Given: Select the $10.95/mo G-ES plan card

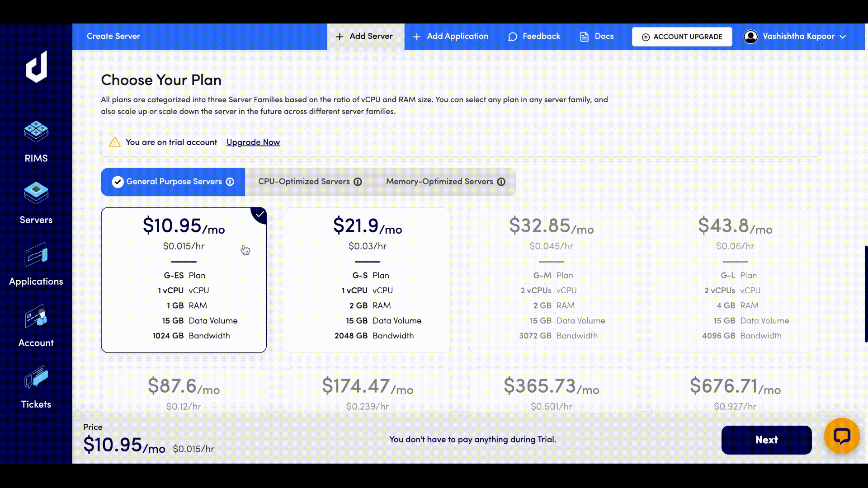Looking at the screenshot, I should point(184,280).
